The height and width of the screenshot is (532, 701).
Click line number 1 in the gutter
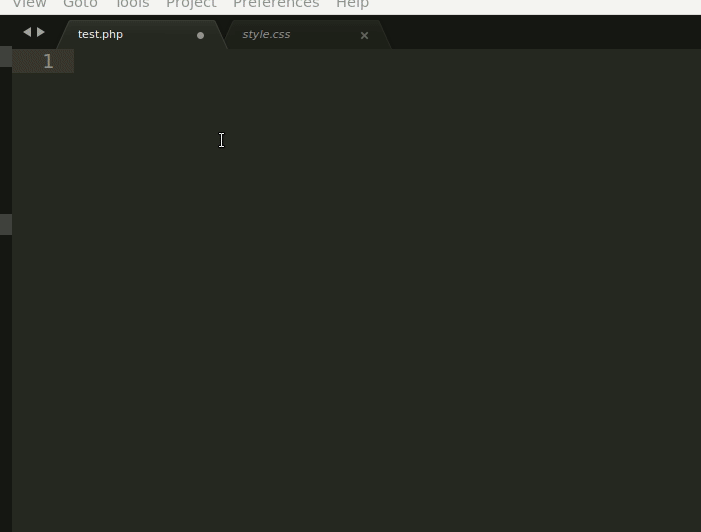pos(48,61)
